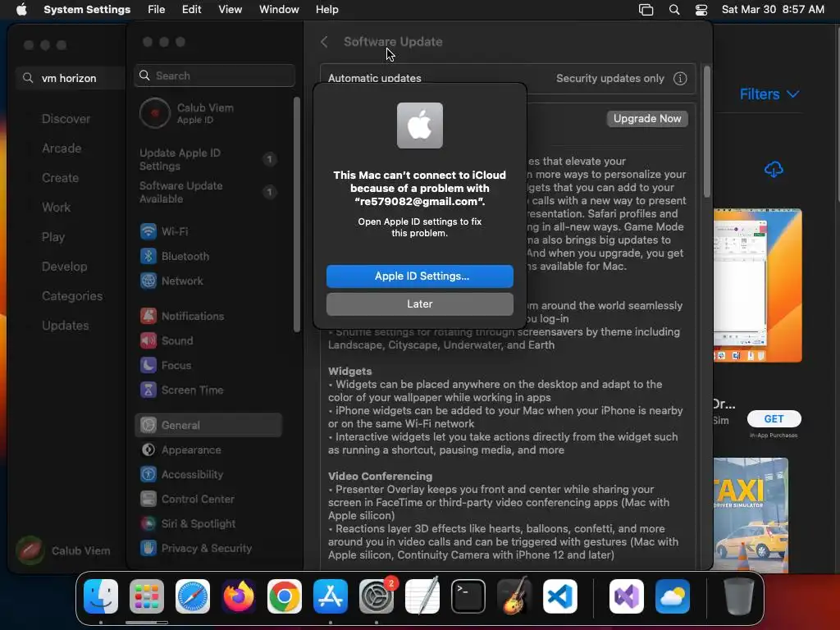The width and height of the screenshot is (840, 630).
Task: Click Software Update pane scrollbar
Action: pyautogui.click(x=707, y=131)
